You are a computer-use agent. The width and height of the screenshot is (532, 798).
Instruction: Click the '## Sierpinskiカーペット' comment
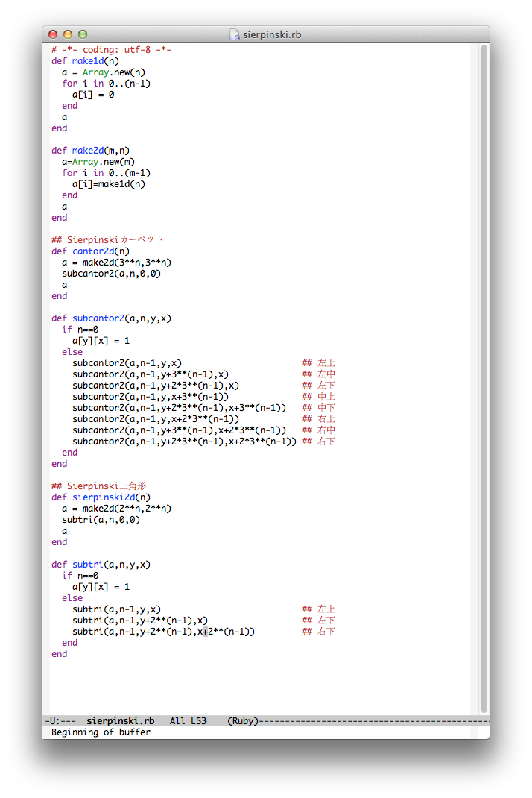tap(107, 239)
